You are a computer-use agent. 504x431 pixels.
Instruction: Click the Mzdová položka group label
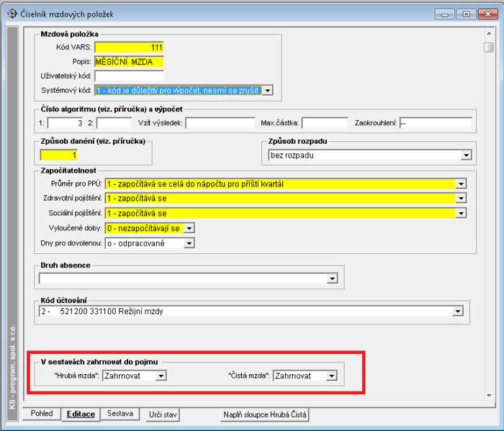[69, 34]
